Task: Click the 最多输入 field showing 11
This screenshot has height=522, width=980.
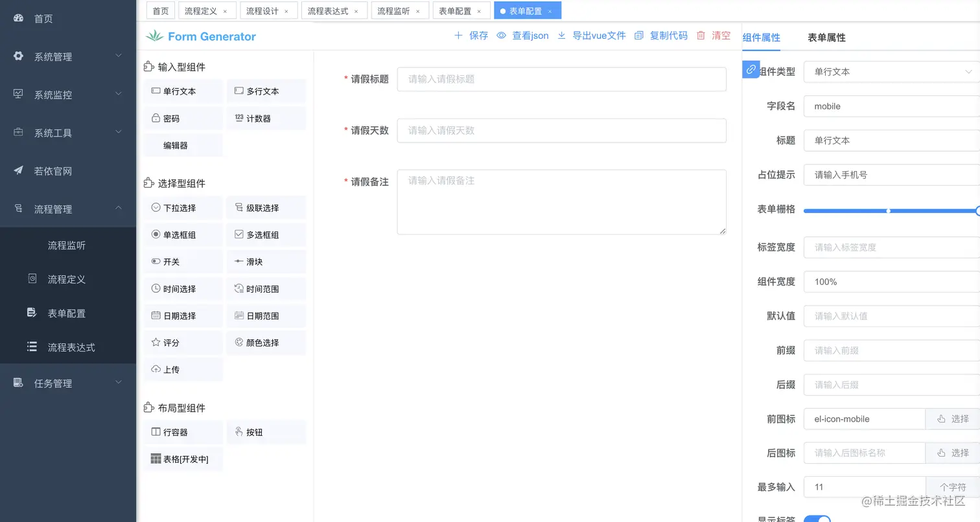Action: tap(865, 487)
